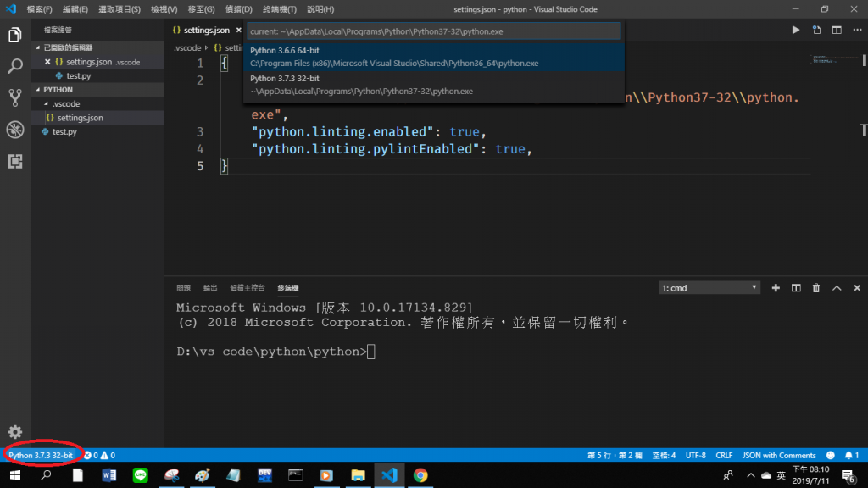Switch to the Terminal panel tab
The width and height of the screenshot is (868, 488).
288,288
